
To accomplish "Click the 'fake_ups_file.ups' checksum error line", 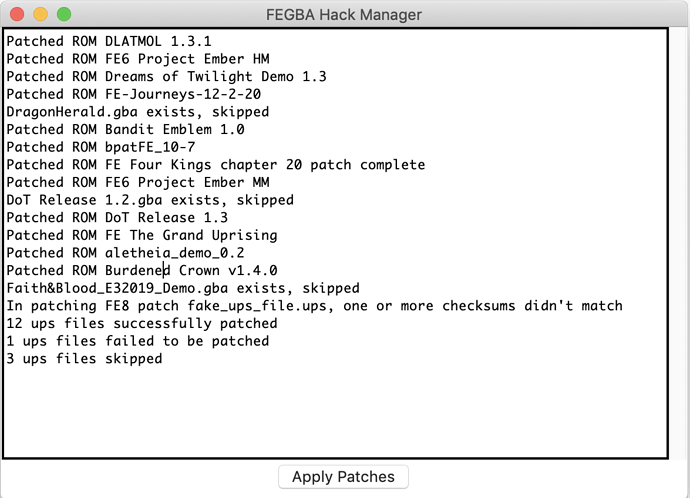I will coord(315,306).
